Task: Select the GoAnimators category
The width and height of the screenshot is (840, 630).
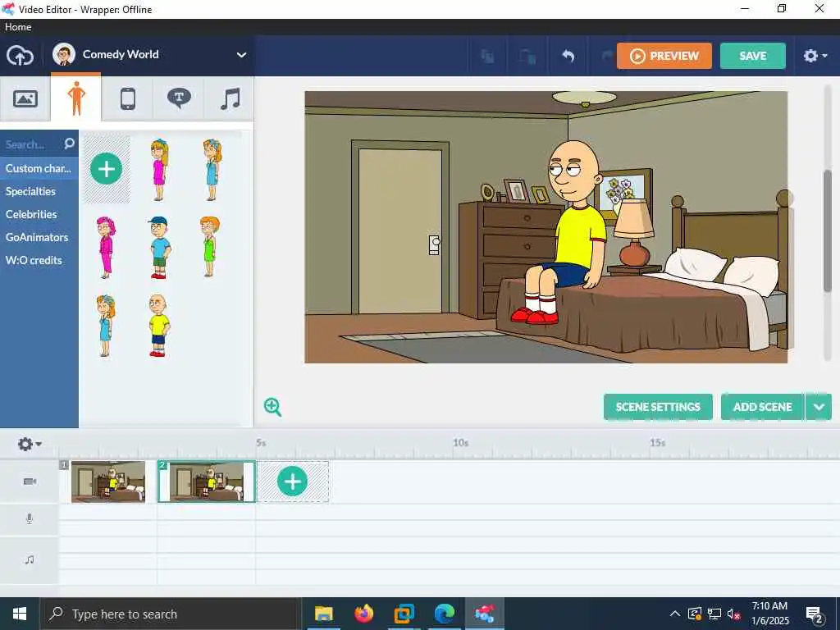Action: pyautogui.click(x=37, y=237)
